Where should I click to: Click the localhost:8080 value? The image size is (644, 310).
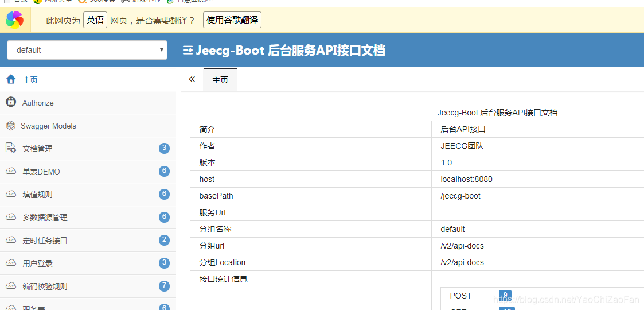pyautogui.click(x=467, y=179)
